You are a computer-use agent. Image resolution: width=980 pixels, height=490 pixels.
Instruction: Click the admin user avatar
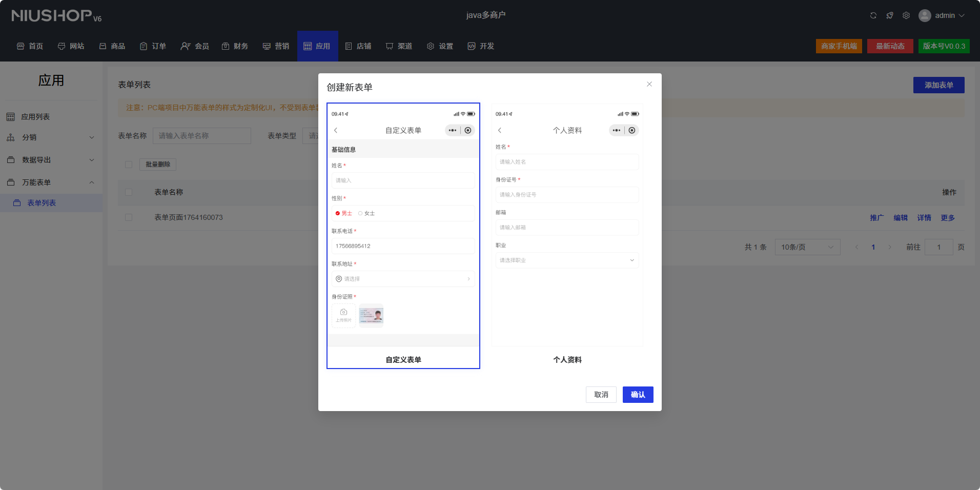tap(925, 15)
